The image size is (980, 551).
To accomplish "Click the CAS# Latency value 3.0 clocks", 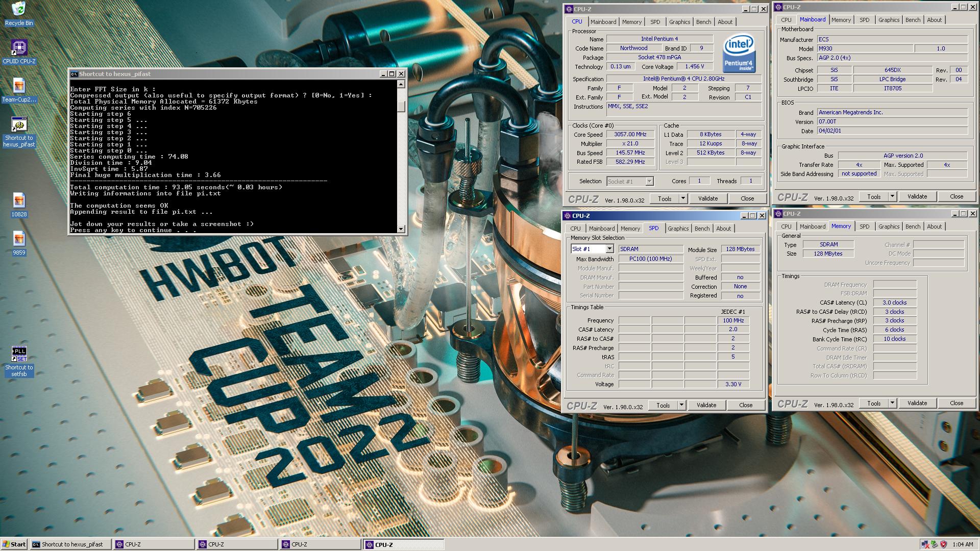I will (x=894, y=303).
